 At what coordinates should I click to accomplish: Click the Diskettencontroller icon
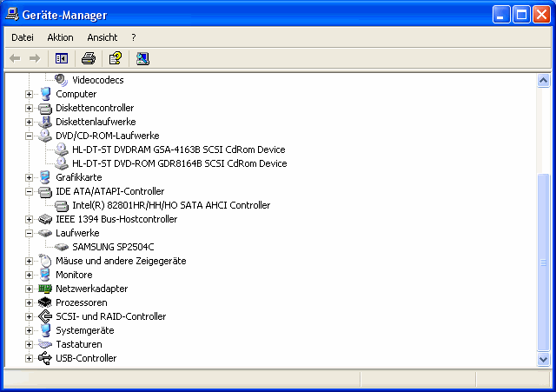[45, 108]
